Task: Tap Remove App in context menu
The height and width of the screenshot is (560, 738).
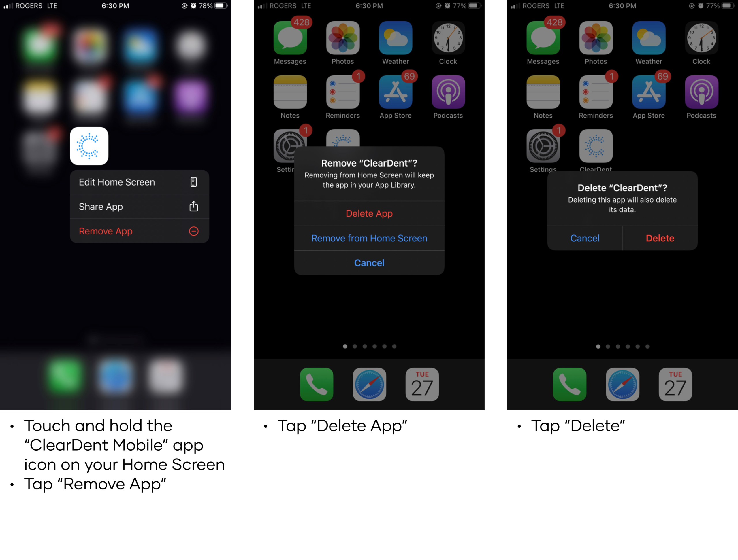Action: coord(140,231)
